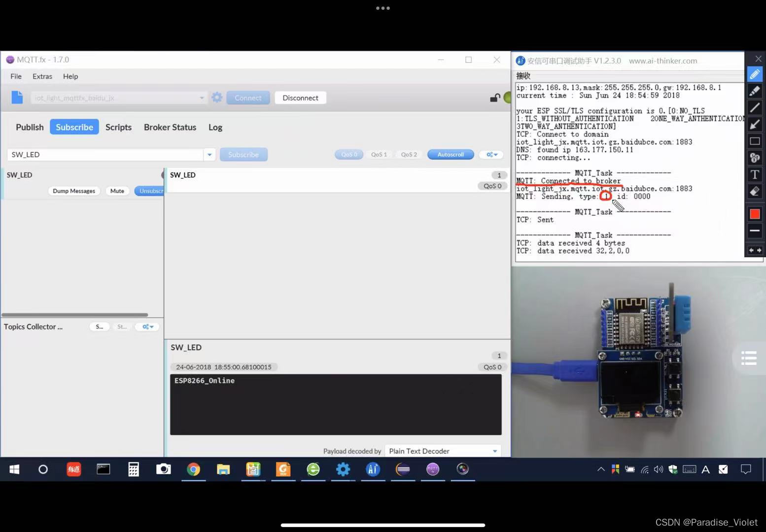Switch to MQTT.fx purple taskbar icon

[x=433, y=469]
